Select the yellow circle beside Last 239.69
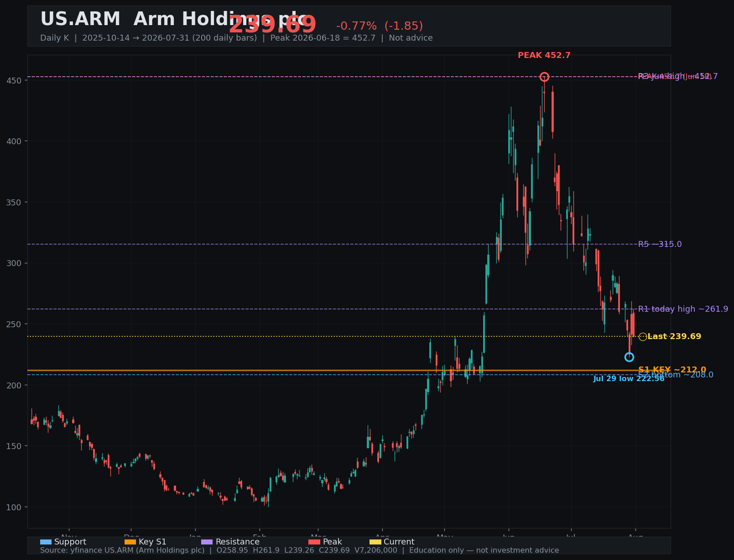 coord(643,337)
